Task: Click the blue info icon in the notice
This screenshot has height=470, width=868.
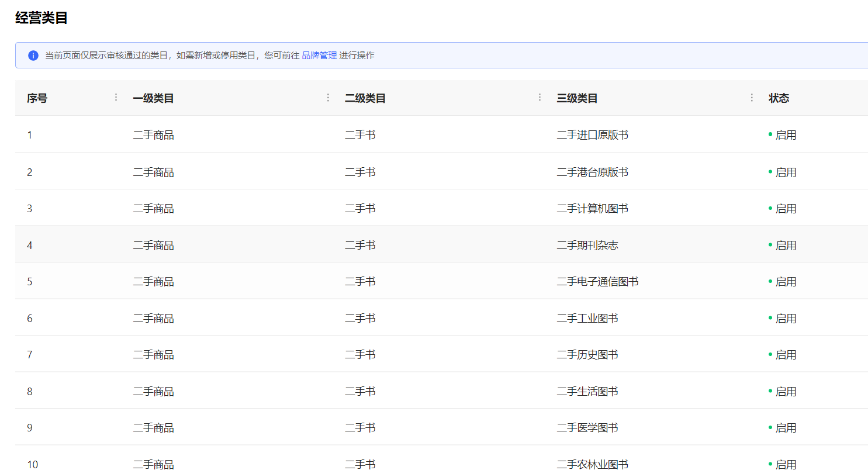Action: click(33, 56)
